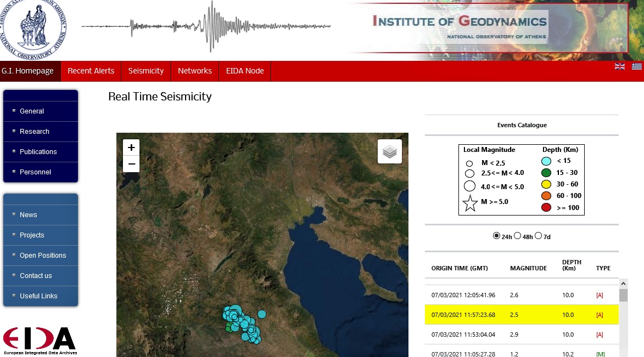The width and height of the screenshot is (644, 357).
Task: Expand the Networks menu
Action: [x=195, y=71]
